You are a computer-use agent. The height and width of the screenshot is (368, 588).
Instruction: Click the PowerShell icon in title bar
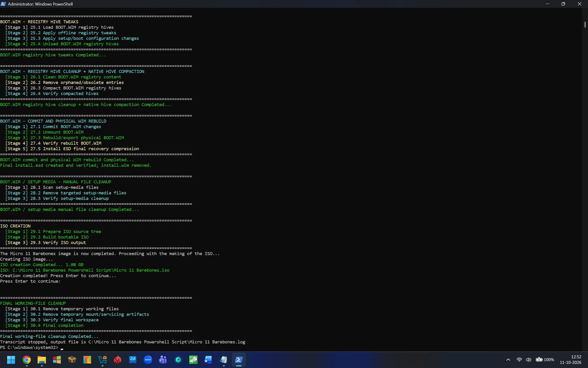(x=3, y=4)
